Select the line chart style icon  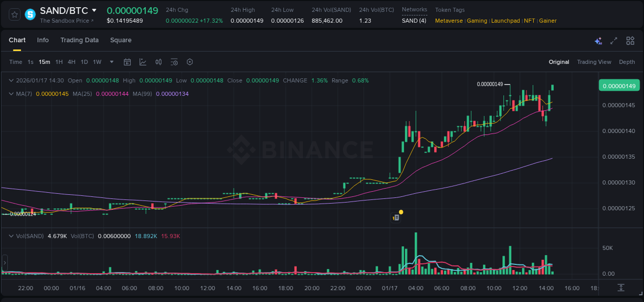point(143,62)
